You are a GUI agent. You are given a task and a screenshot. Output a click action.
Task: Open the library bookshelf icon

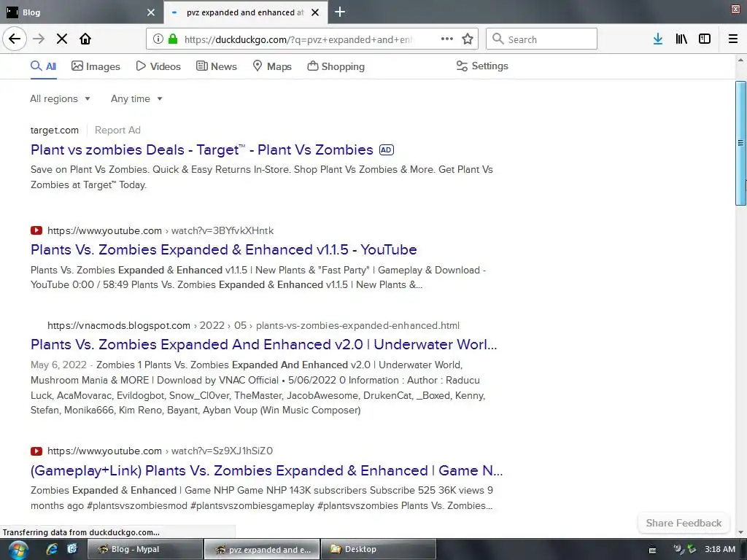click(x=681, y=39)
